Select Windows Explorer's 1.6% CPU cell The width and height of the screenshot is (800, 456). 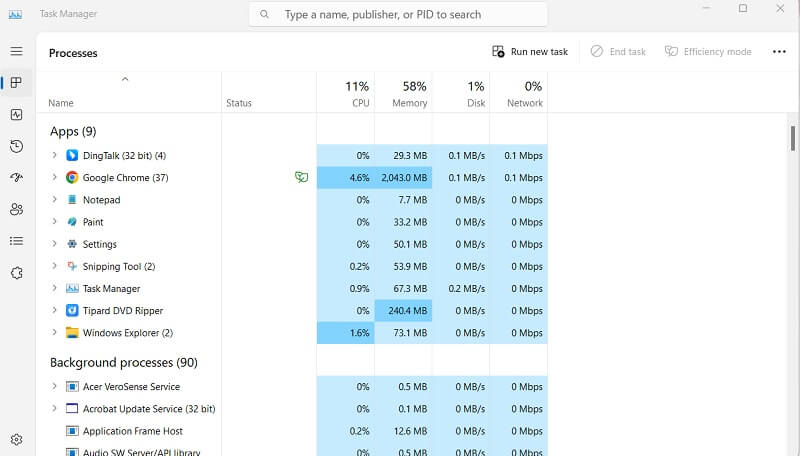(345, 333)
